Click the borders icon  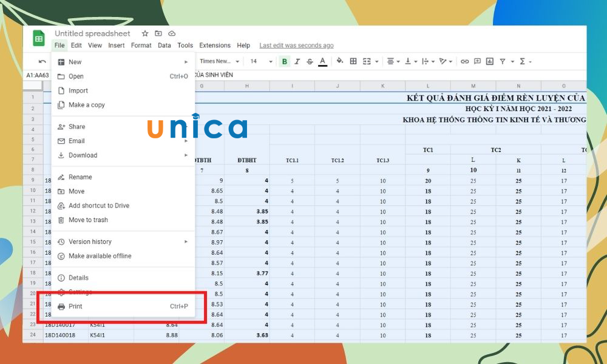point(353,61)
